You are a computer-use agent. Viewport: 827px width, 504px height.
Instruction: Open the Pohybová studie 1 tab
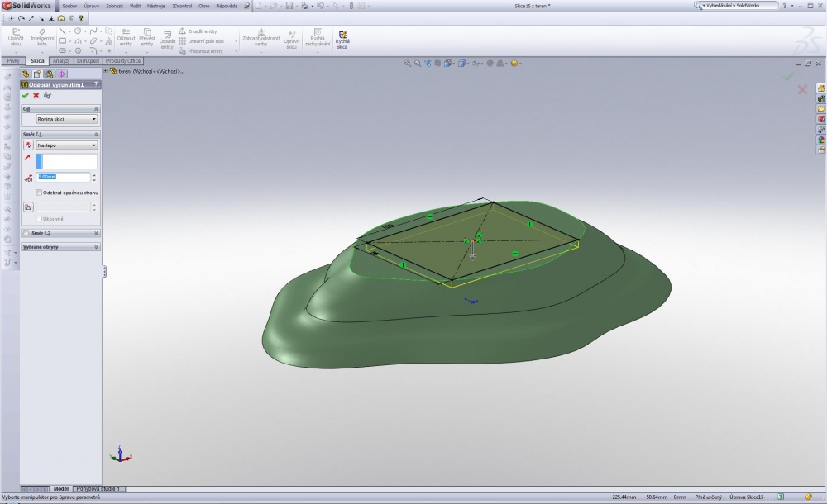(x=98, y=488)
